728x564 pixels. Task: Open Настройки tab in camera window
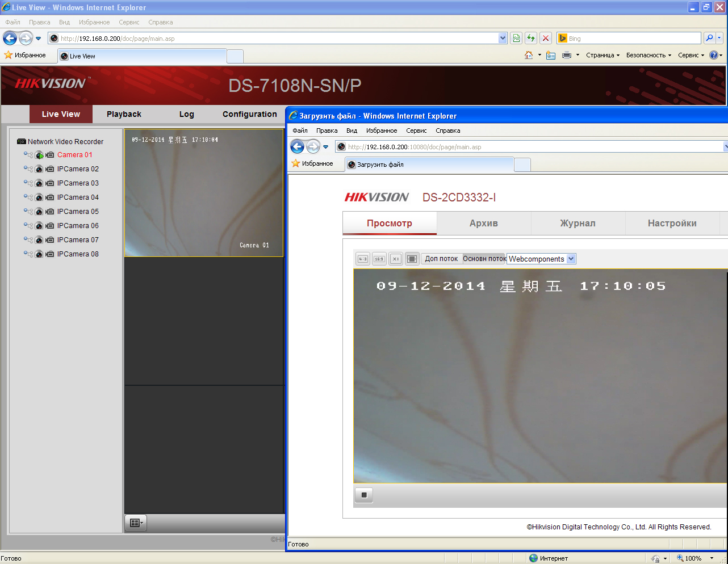coord(672,223)
